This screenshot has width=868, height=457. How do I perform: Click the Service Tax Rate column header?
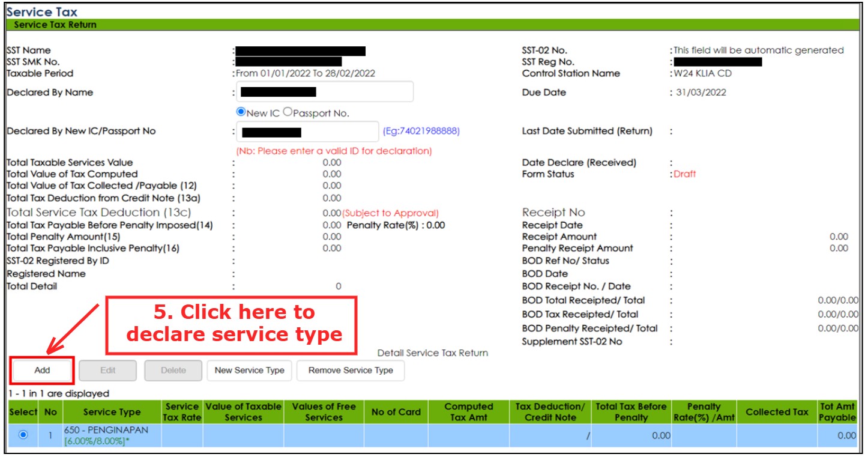pos(182,412)
